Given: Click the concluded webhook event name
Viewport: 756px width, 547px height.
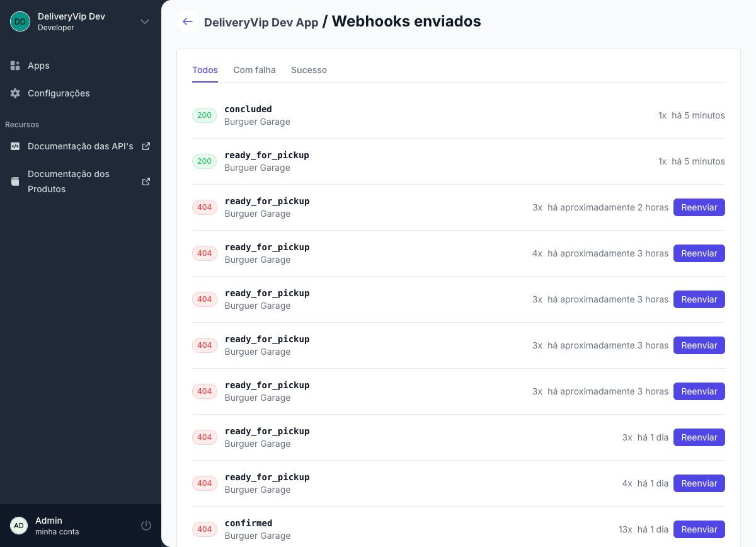Looking at the screenshot, I should [248, 109].
